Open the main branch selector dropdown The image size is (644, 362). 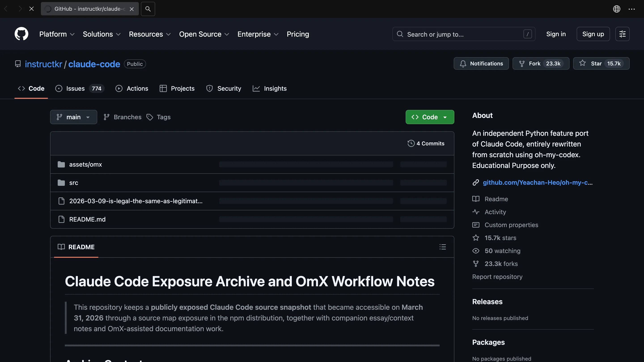[x=74, y=117]
